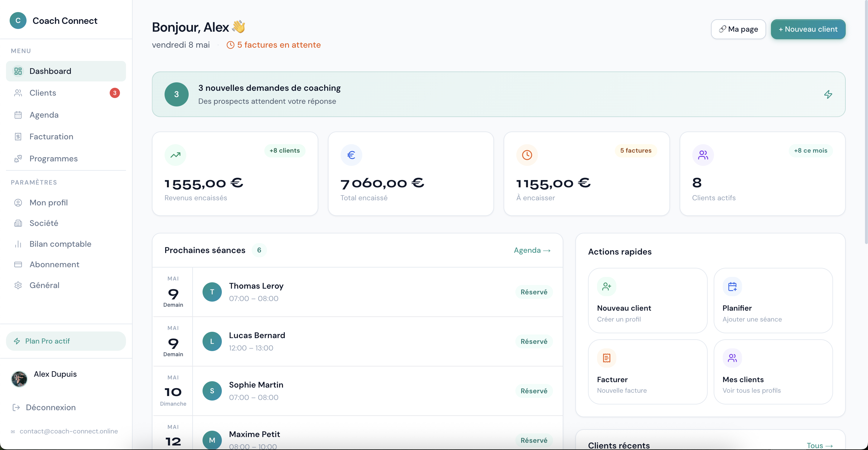Click the Société building icon
This screenshot has height=450, width=868.
coord(18,223)
